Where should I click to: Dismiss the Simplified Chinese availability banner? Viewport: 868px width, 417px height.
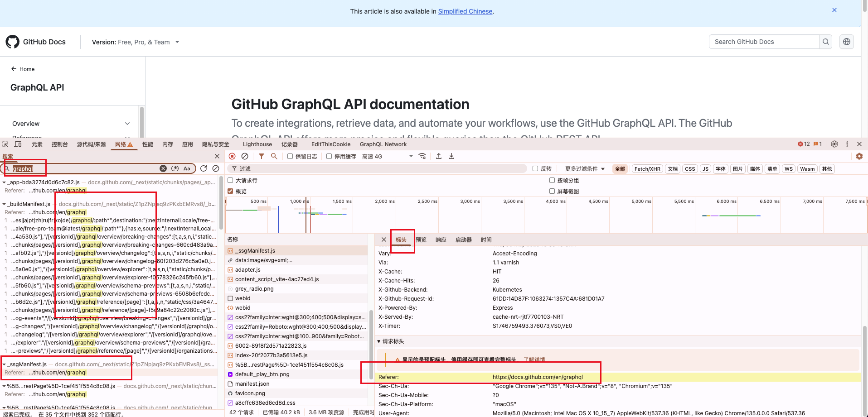pos(834,10)
